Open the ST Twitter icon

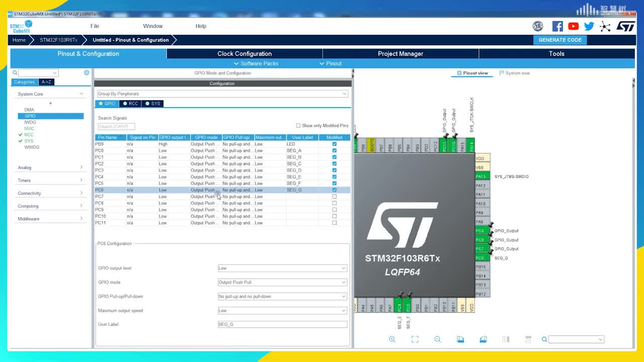(589, 26)
